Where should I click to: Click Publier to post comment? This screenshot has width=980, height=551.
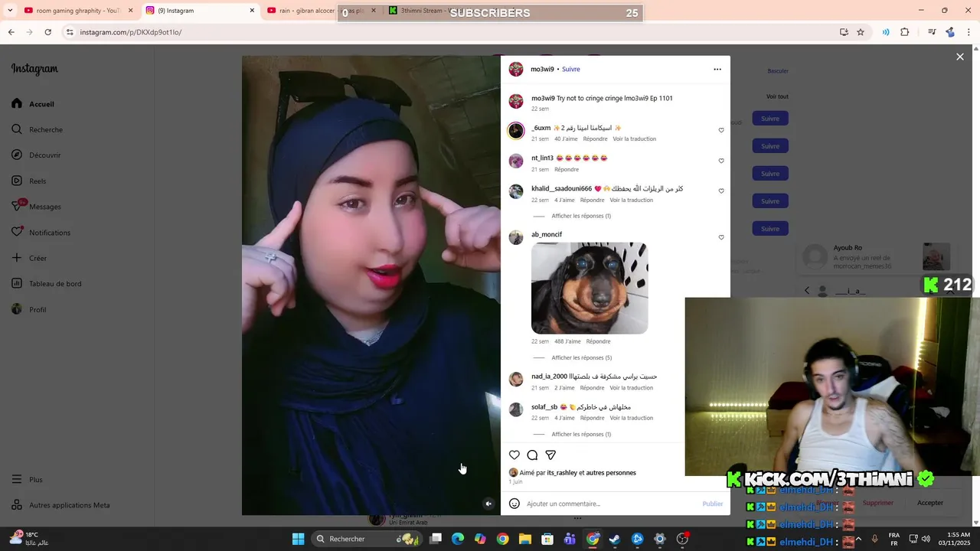coord(713,504)
